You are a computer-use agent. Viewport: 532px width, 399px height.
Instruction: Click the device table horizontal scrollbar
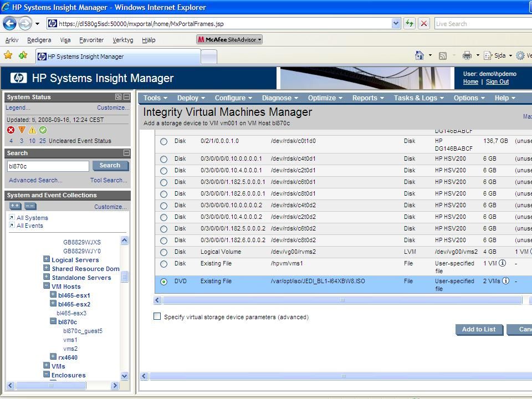tap(342, 300)
